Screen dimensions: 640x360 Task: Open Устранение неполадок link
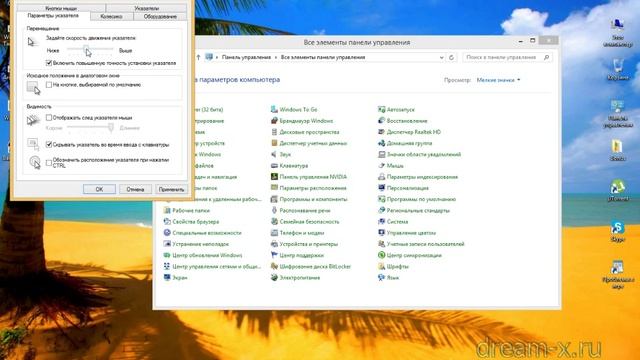200,244
